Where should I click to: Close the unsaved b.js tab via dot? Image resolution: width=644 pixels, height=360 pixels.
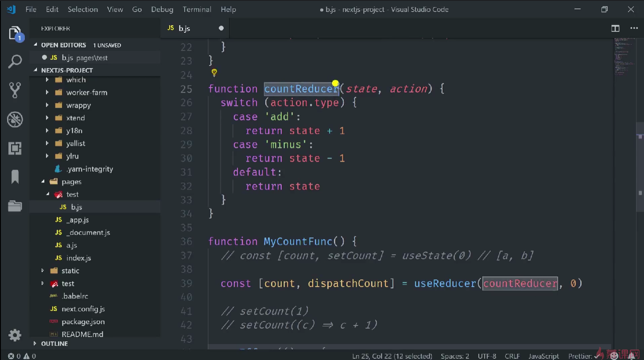[x=221, y=28]
